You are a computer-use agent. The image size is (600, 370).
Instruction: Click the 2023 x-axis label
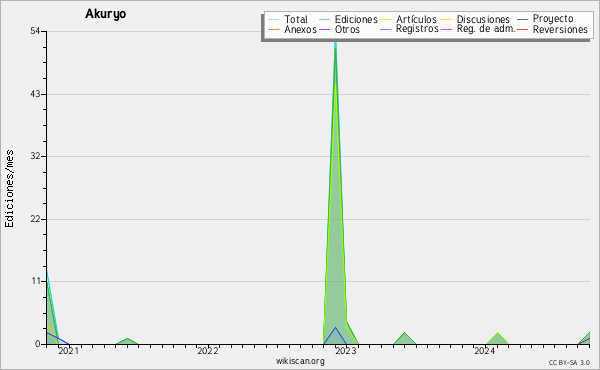tap(346, 350)
